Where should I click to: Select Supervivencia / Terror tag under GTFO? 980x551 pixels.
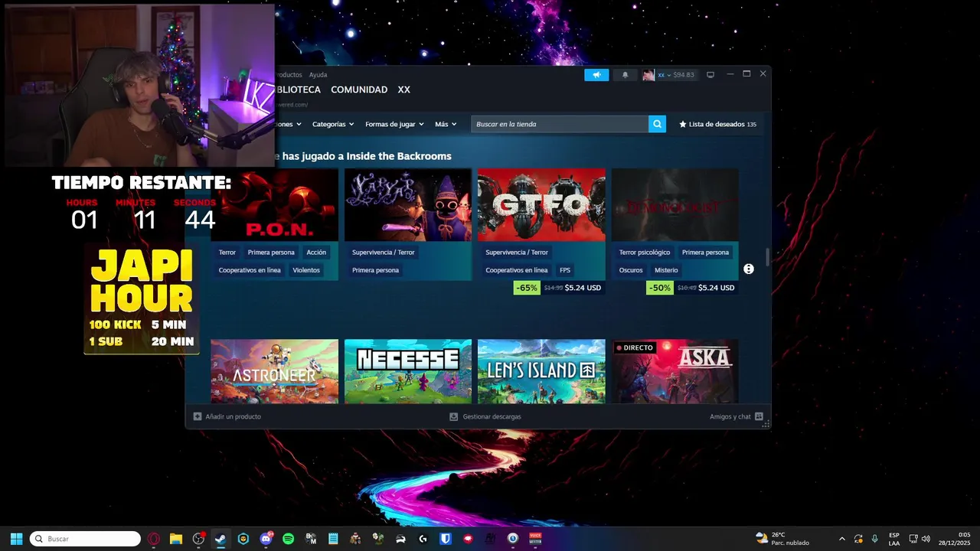click(517, 253)
